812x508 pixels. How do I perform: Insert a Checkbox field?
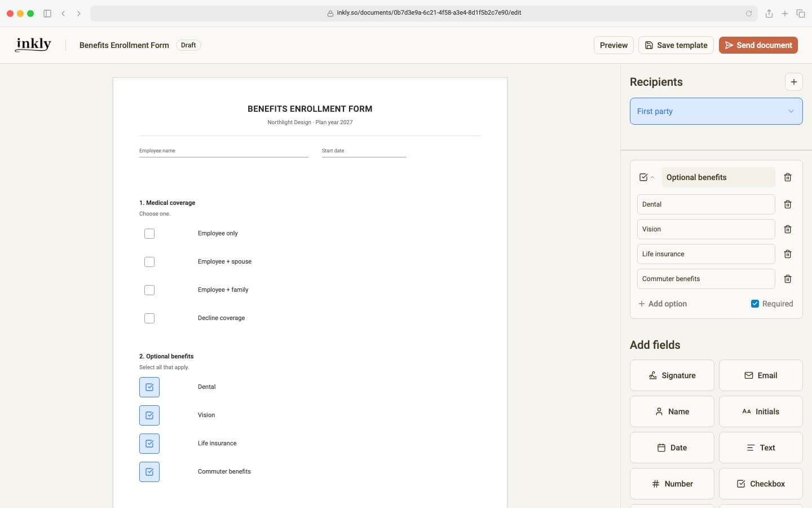click(761, 484)
